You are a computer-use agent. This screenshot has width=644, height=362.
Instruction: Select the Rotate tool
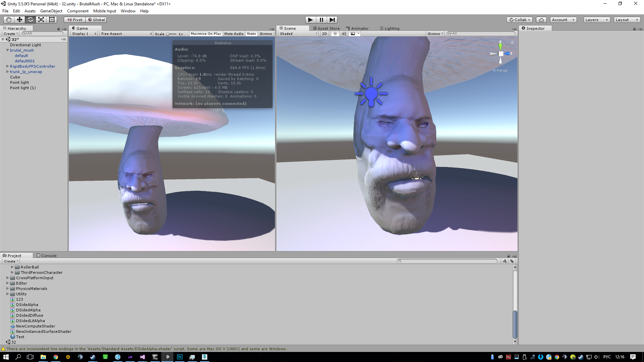[x=30, y=20]
